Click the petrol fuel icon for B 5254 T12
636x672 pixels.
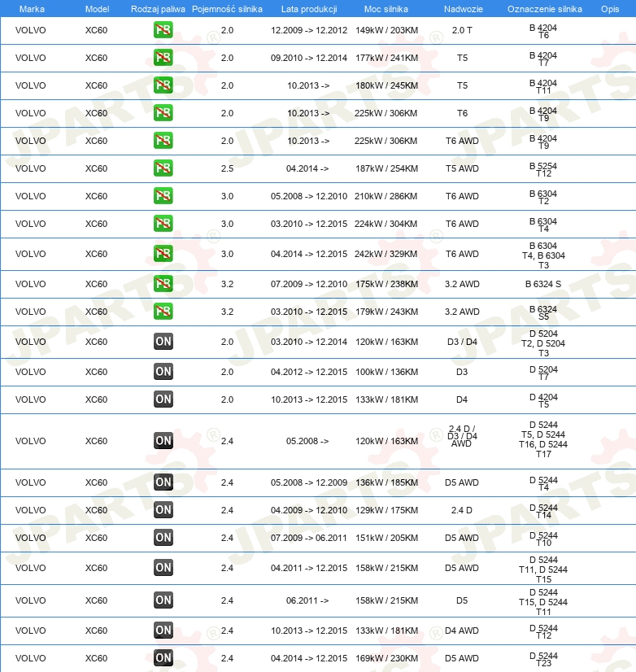click(163, 168)
